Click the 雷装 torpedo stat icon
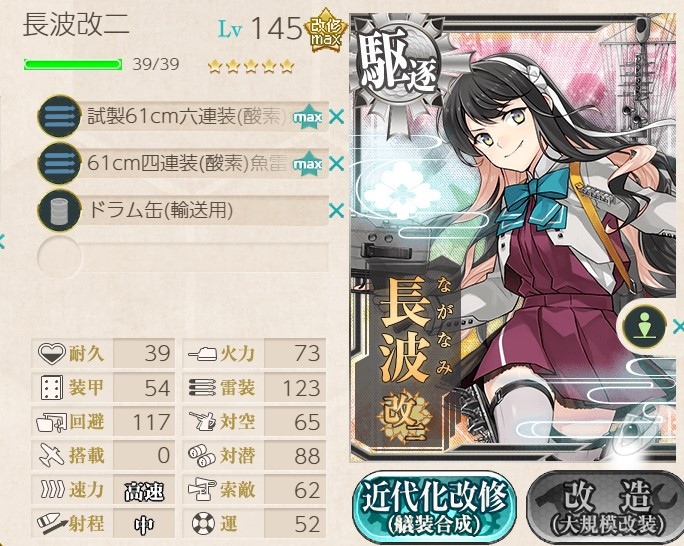 click(202, 387)
